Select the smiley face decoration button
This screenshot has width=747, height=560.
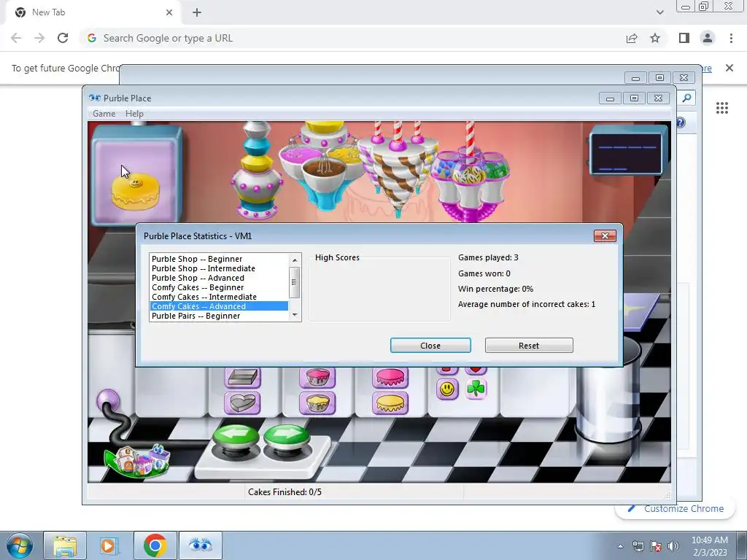(447, 389)
